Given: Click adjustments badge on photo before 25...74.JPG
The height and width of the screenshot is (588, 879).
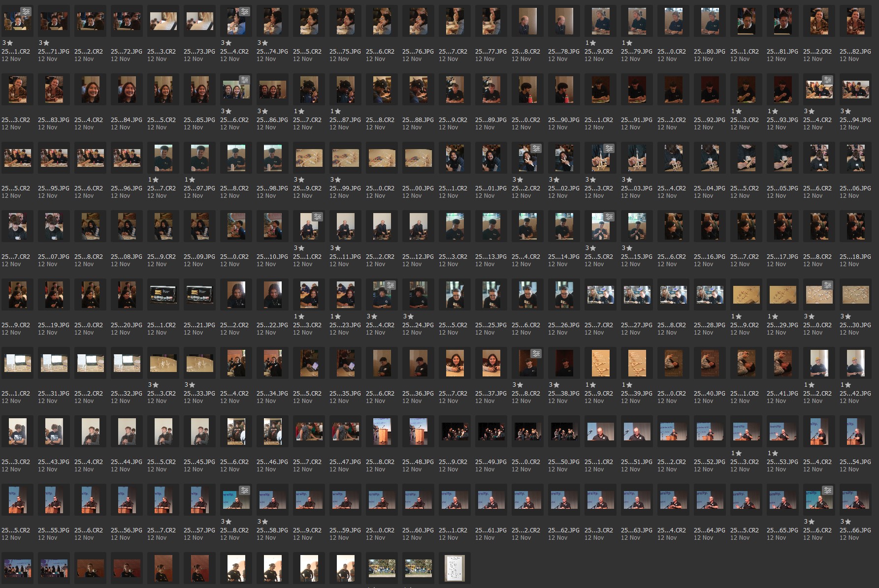Looking at the screenshot, I should coord(244,11).
